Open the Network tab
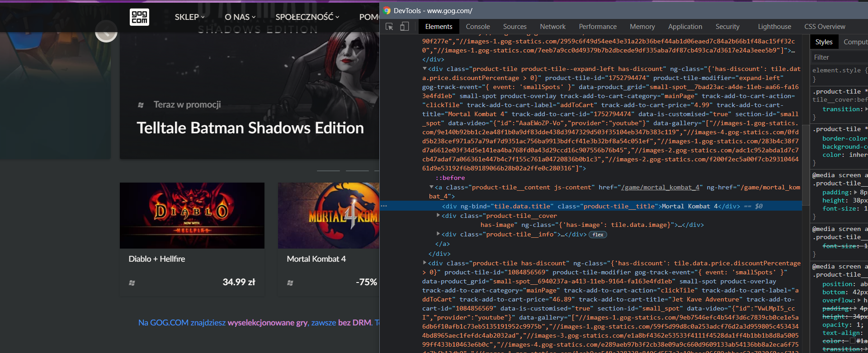 [552, 27]
